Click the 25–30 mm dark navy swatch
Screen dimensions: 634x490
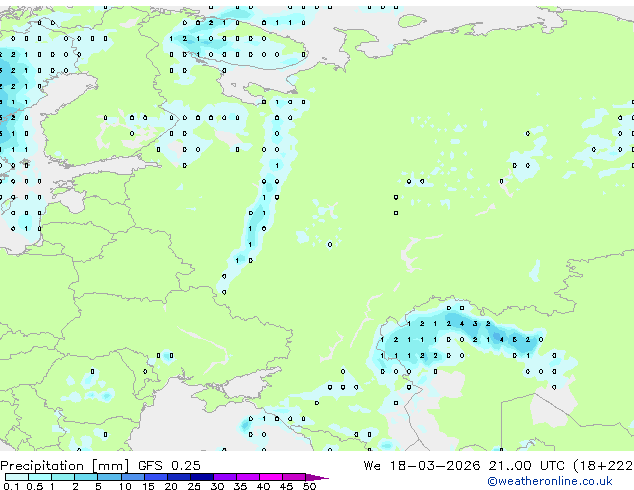coord(202,477)
